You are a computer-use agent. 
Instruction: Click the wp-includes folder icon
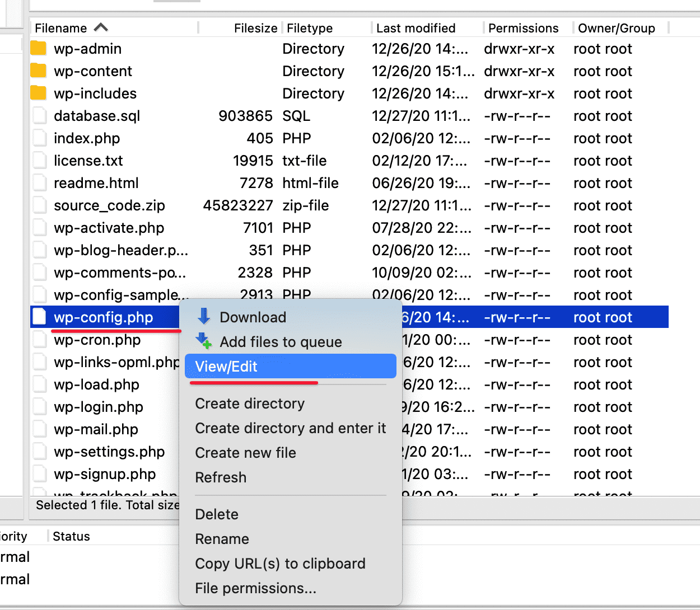38,93
